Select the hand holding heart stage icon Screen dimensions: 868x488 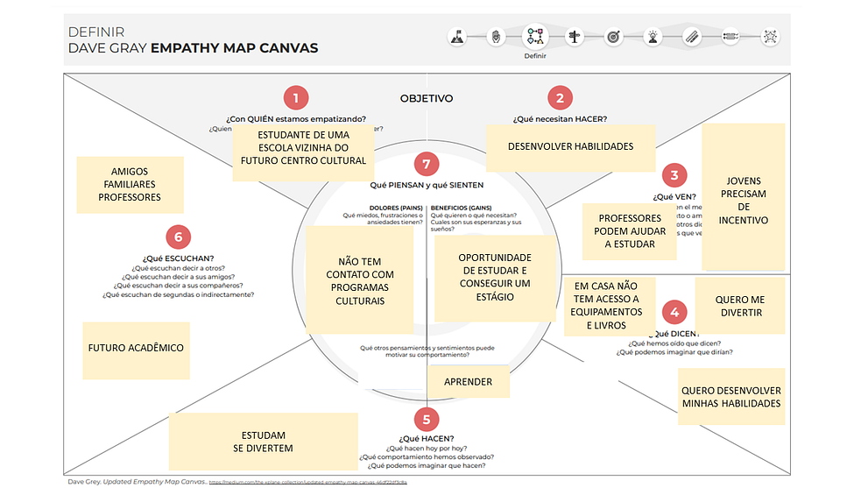pos(496,37)
